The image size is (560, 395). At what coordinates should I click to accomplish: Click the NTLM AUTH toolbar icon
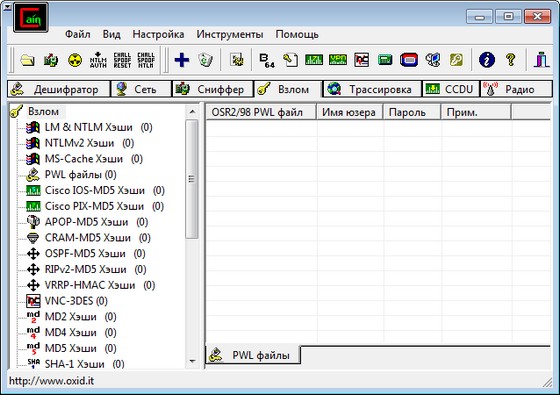point(98,60)
